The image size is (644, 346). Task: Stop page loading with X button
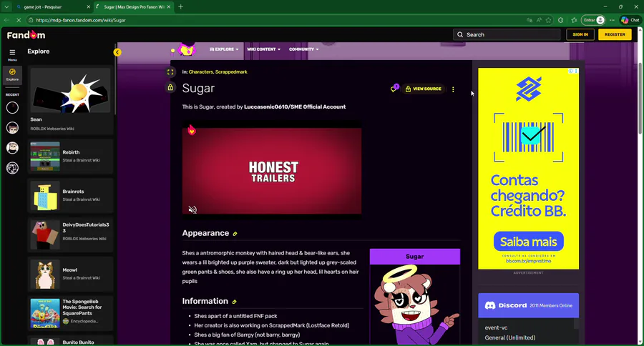coord(19,20)
